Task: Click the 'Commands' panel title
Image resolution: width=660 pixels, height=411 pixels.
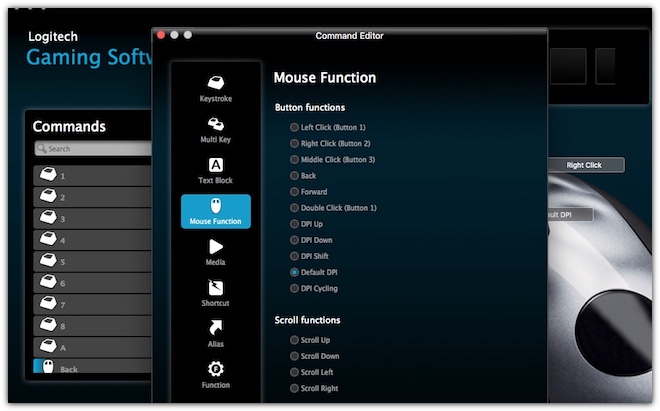Action: 69,126
